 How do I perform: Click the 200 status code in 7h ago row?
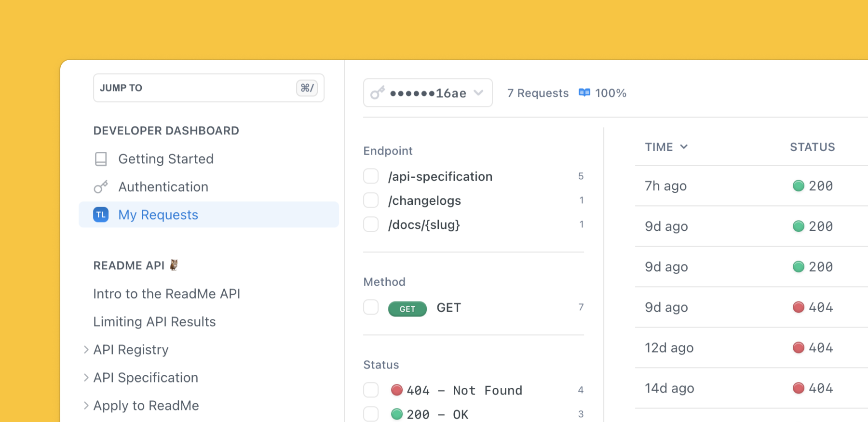click(821, 186)
